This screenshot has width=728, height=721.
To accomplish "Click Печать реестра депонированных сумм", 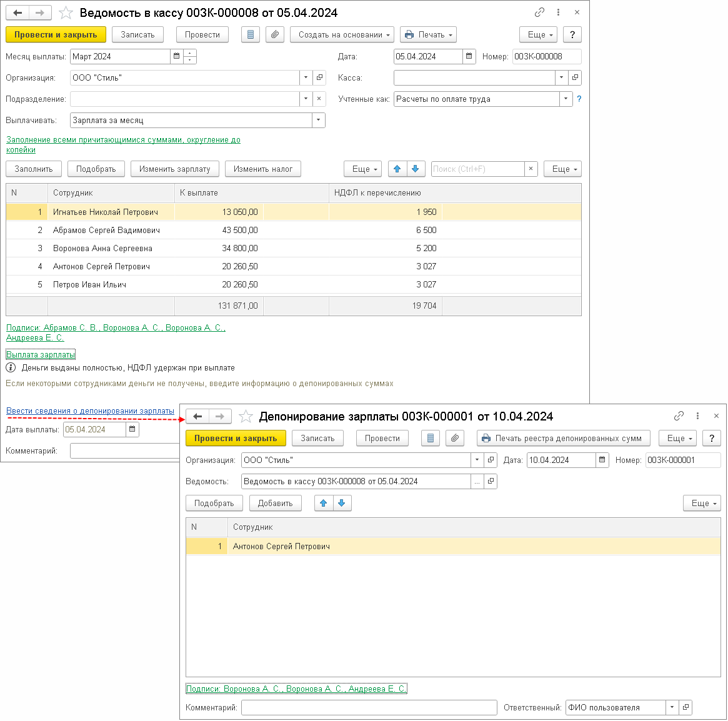I will (564, 438).
